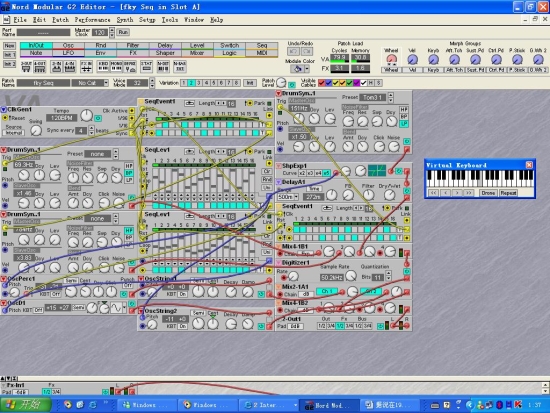Click the Virtual Keyboard single step '<' button
Viewport: 550px width, 413px height.
coord(445,193)
